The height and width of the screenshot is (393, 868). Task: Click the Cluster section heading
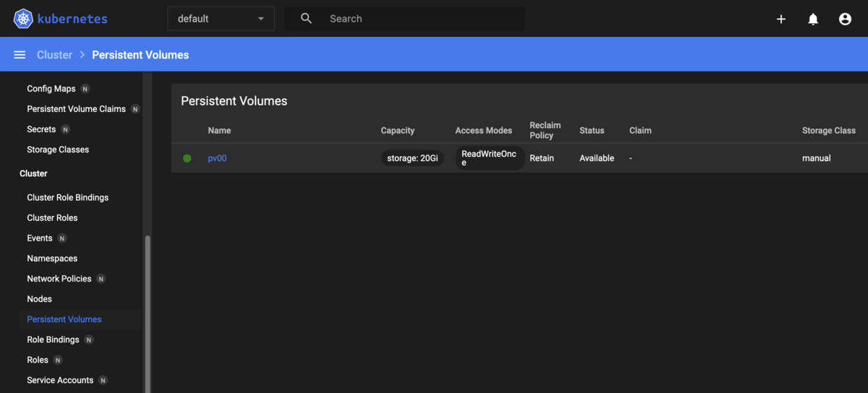(33, 173)
